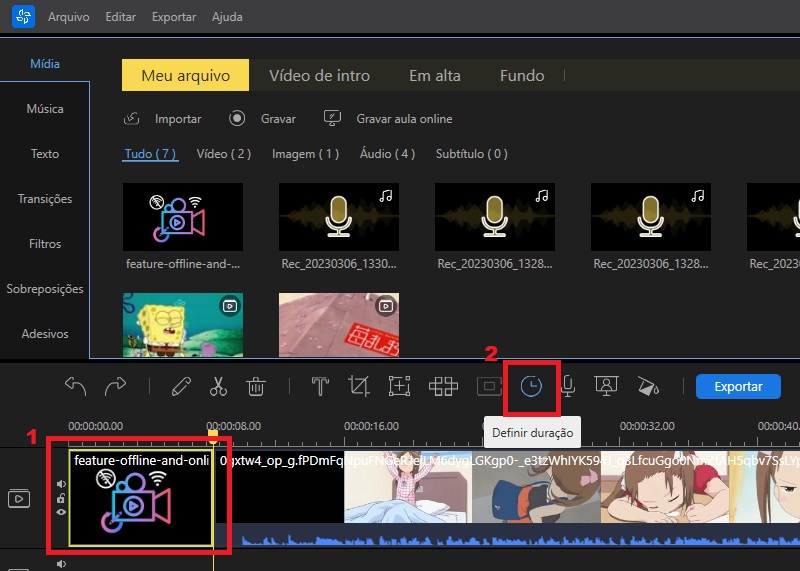Image resolution: width=800 pixels, height=571 pixels.
Task: Open the Exportar menu in menu bar
Action: point(173,17)
